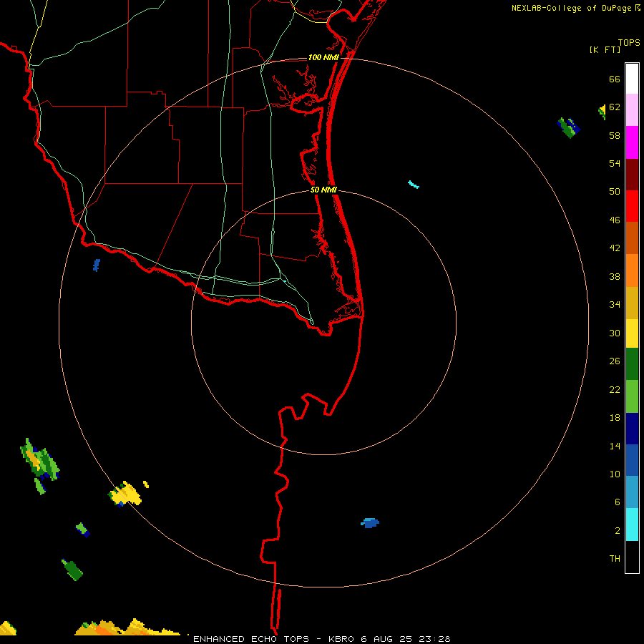This screenshot has height=644, width=644.
Task: Click the legend value 34
Action: coord(615,305)
